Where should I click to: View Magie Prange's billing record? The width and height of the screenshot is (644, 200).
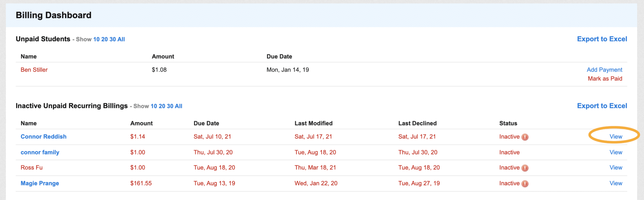coord(616,183)
